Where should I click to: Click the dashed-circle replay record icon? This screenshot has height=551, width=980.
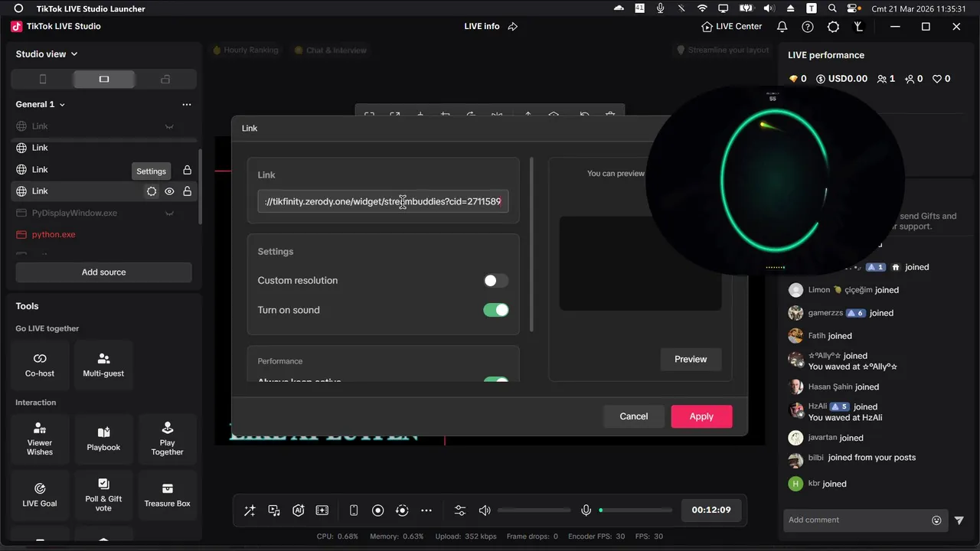coord(402,510)
